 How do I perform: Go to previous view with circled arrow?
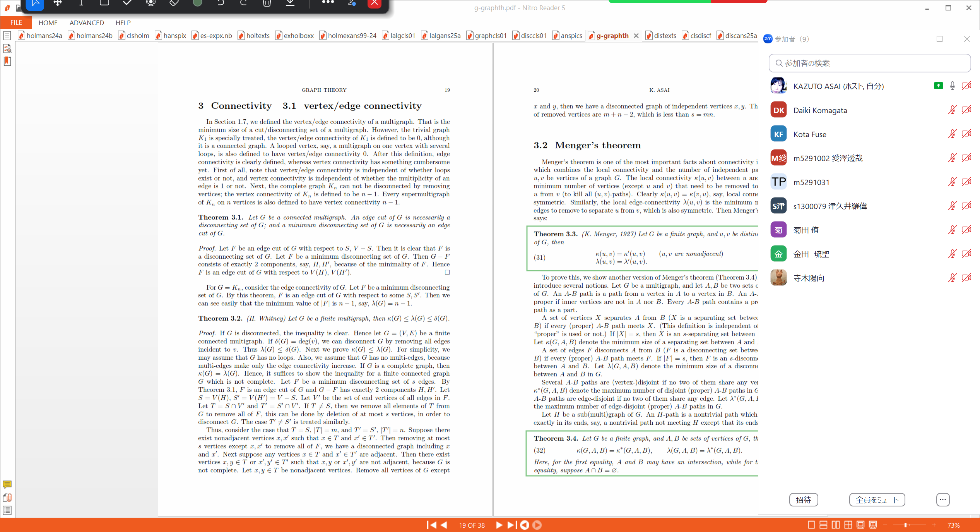click(525, 525)
